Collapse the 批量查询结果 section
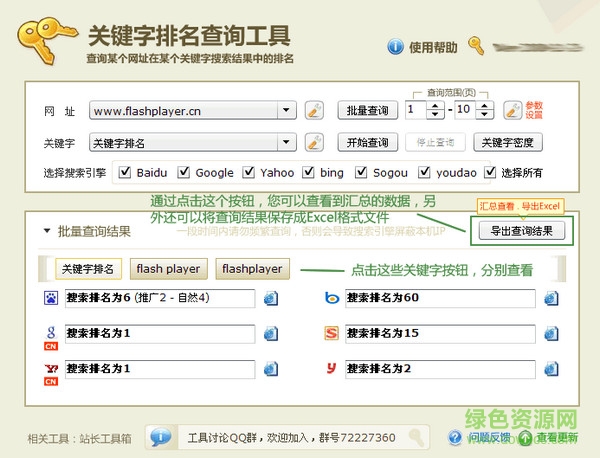The width and height of the screenshot is (600, 458). coord(47,231)
